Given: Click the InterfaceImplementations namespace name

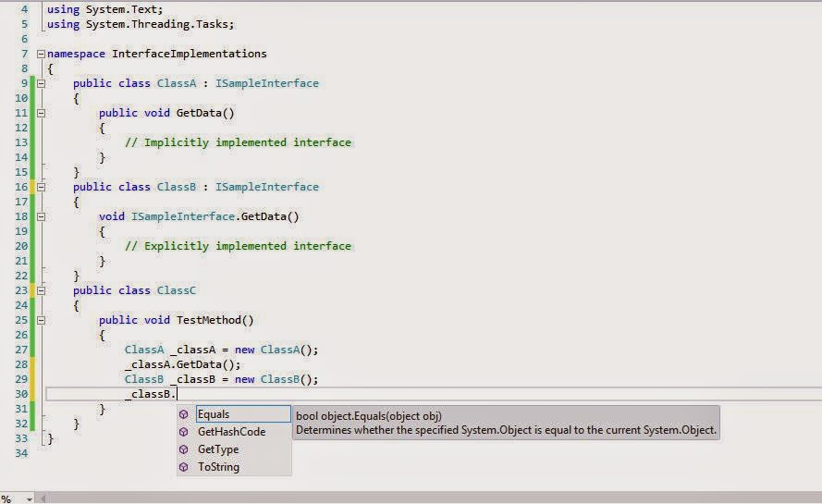Looking at the screenshot, I should [x=190, y=54].
